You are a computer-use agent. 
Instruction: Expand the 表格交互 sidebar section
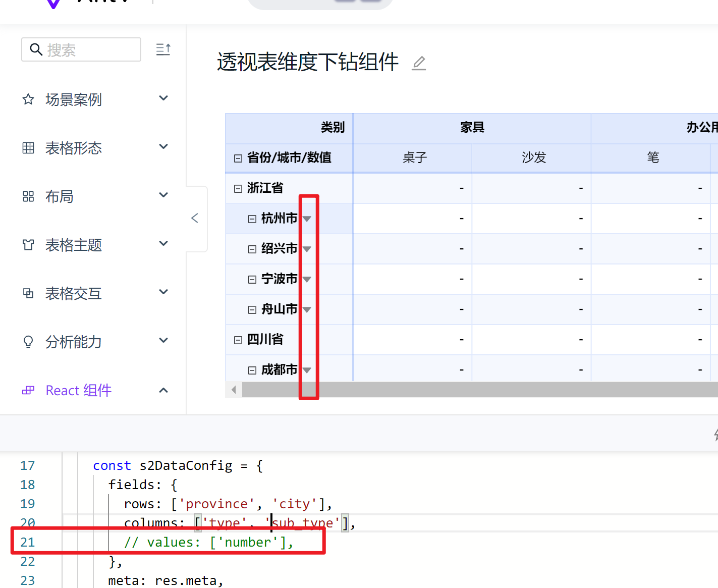74,293
